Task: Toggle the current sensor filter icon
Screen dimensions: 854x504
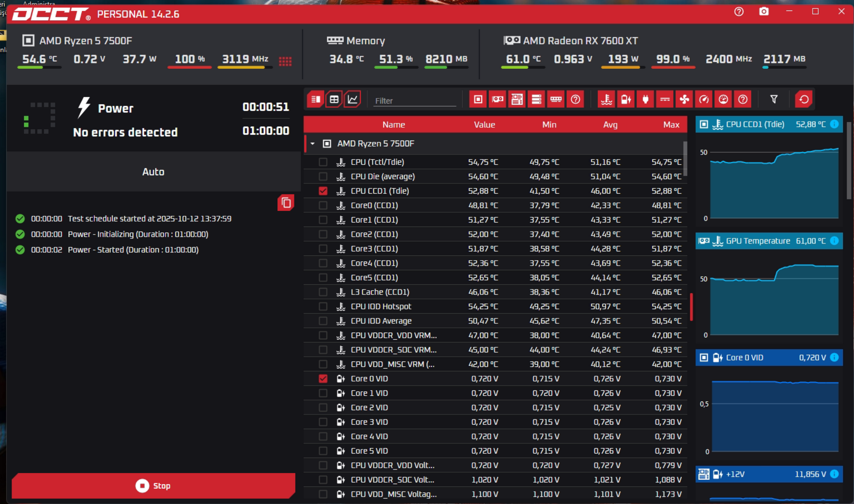Action: (665, 99)
